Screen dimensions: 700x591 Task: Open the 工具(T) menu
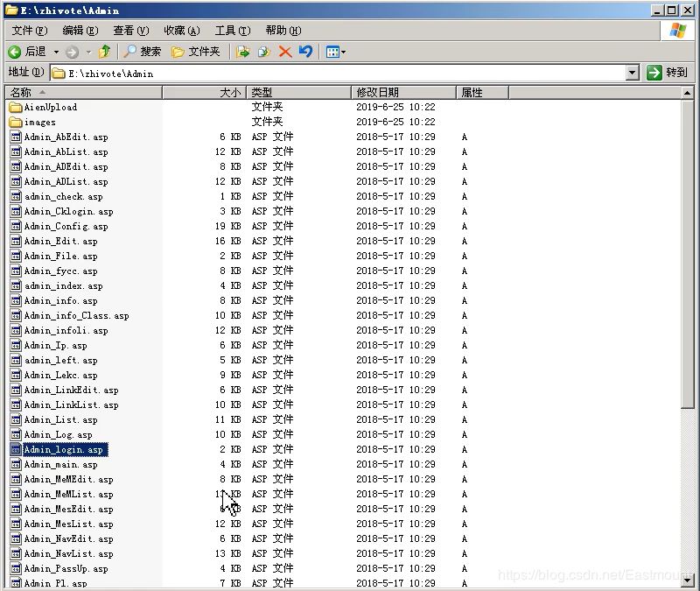tap(231, 31)
